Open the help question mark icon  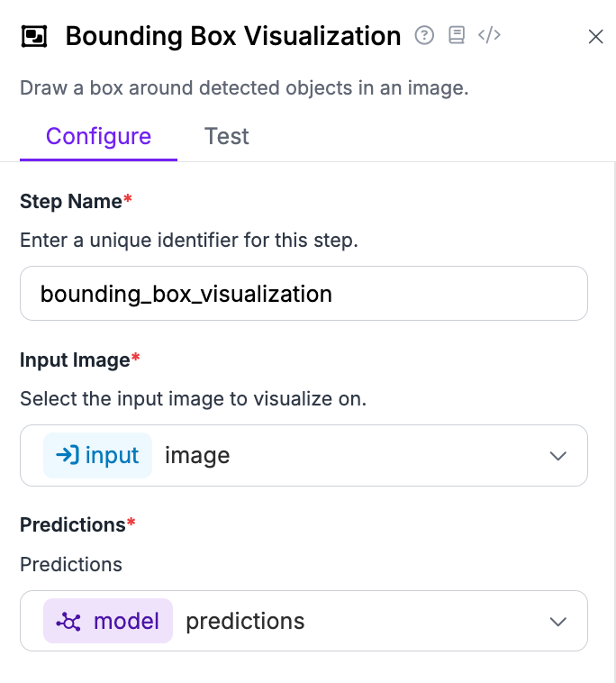(424, 35)
